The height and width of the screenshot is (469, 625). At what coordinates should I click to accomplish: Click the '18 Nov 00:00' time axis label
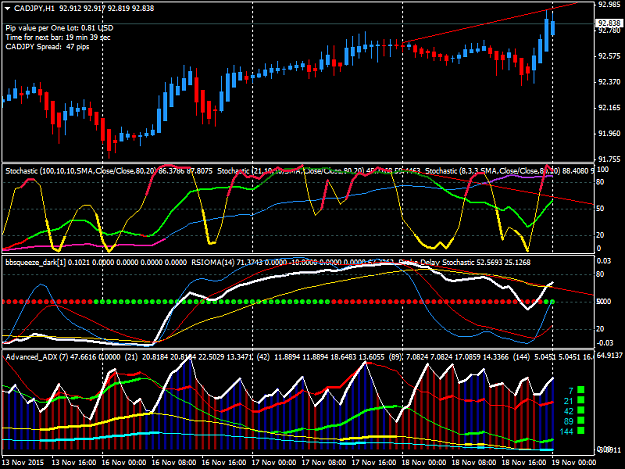(424, 463)
